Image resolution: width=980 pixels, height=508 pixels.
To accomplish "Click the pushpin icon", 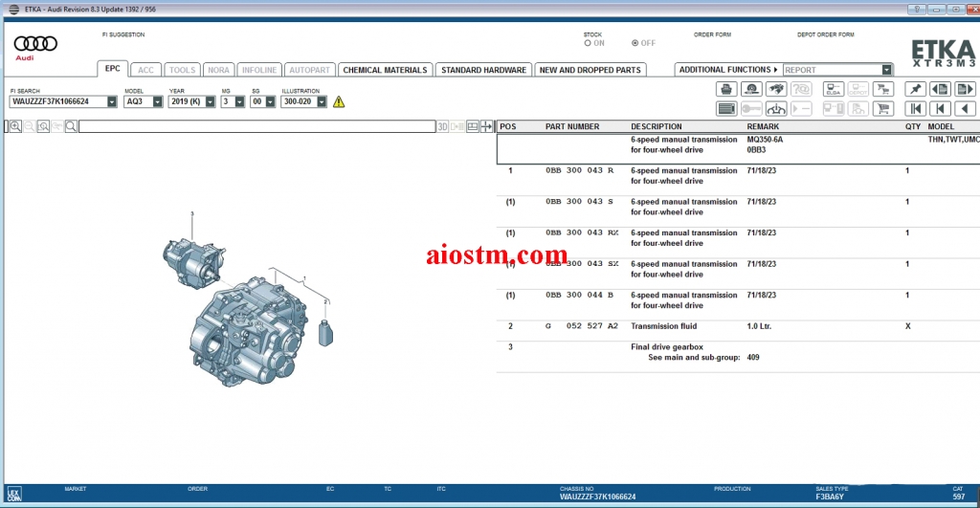I will [x=916, y=89].
